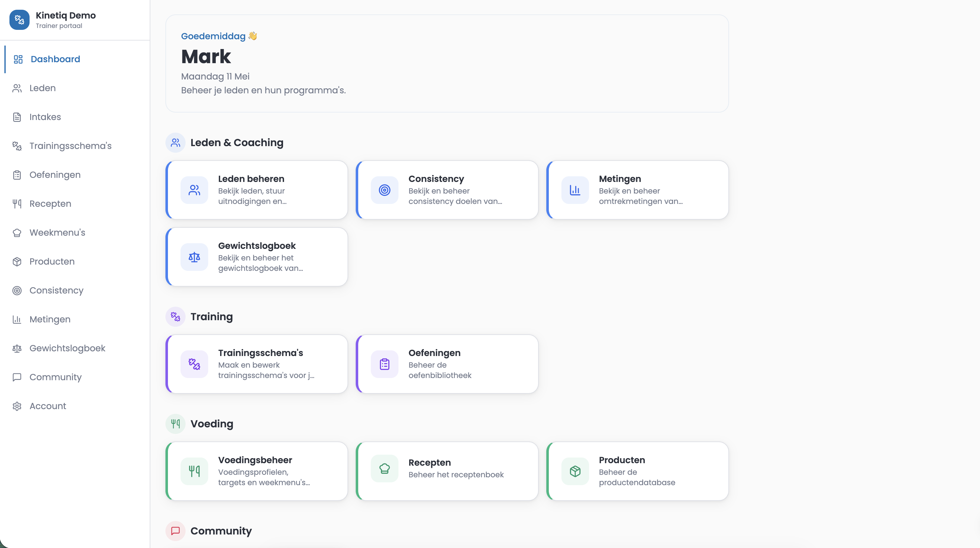Click the Leden & Coaching section icon
This screenshot has height=548, width=980.
[175, 143]
